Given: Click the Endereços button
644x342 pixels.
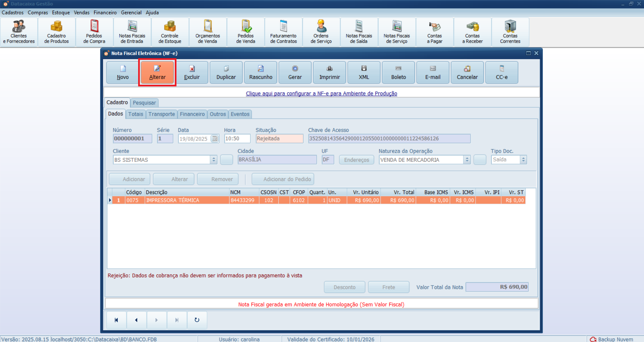Looking at the screenshot, I should [x=356, y=160].
